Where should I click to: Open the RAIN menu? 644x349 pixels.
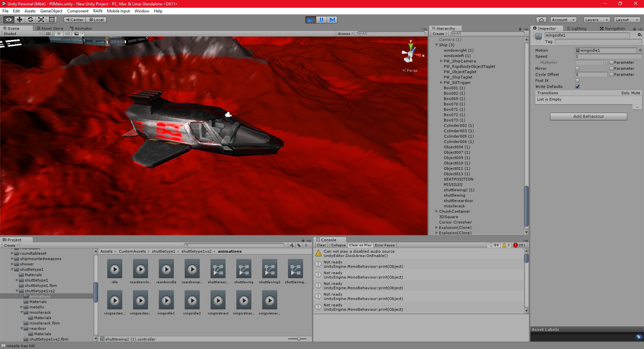(98, 11)
